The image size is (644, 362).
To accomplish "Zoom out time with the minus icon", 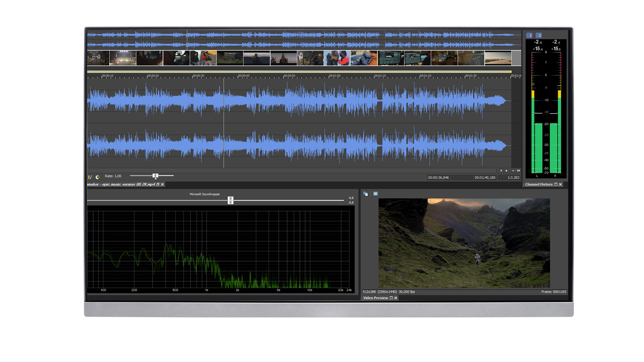I will [x=513, y=171].
